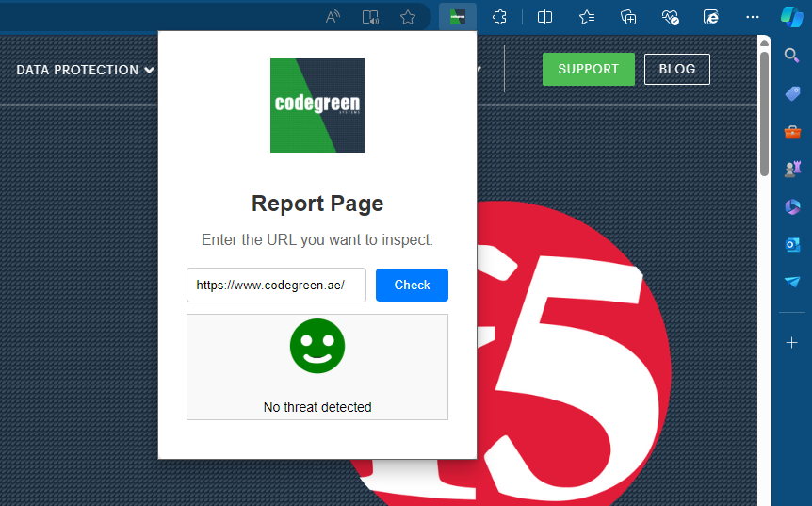Click the URL input field
The image size is (812, 506).
(x=276, y=285)
